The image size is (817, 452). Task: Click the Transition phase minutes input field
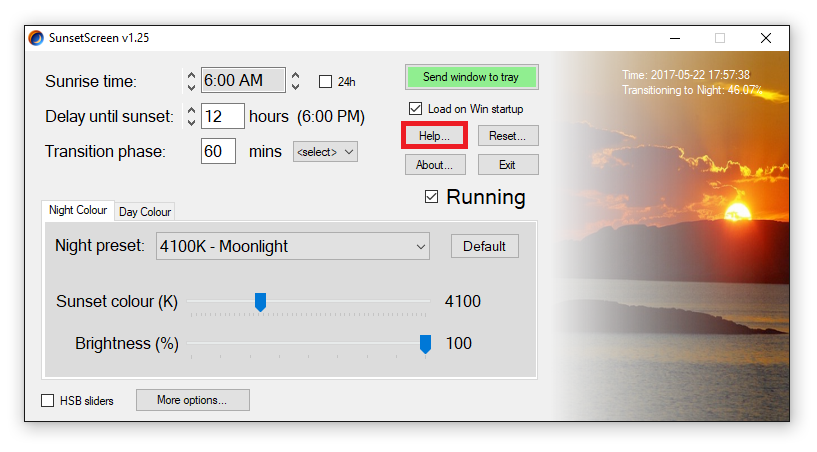click(218, 152)
